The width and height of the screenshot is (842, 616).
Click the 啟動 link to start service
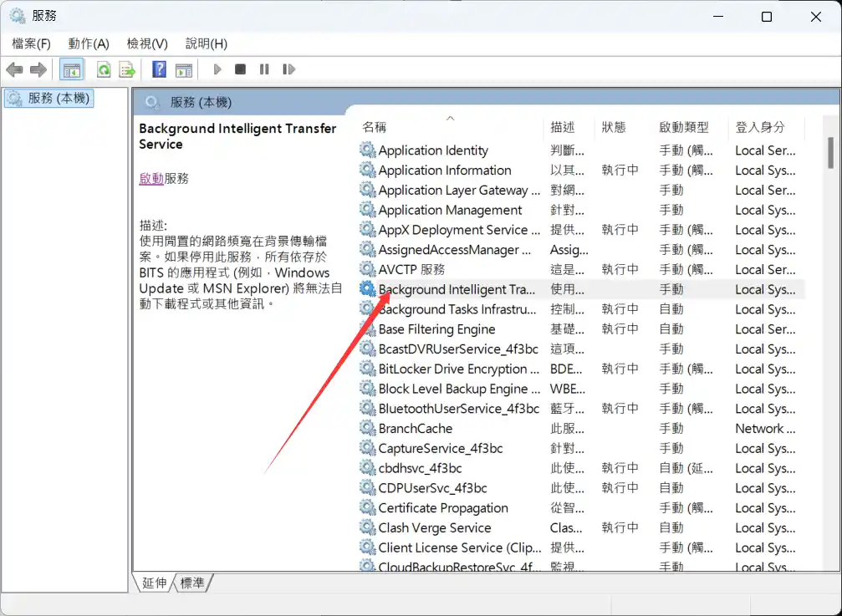[151, 178]
